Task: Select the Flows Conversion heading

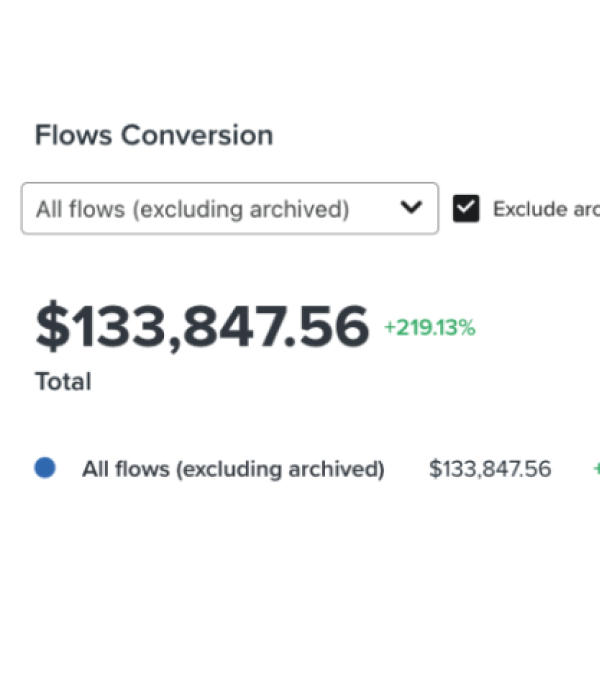Action: coord(154,136)
